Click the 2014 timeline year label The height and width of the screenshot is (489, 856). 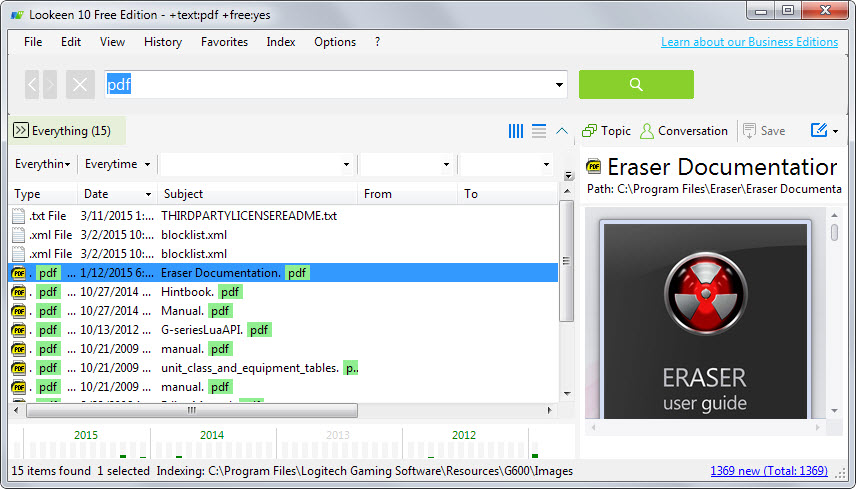pos(212,435)
